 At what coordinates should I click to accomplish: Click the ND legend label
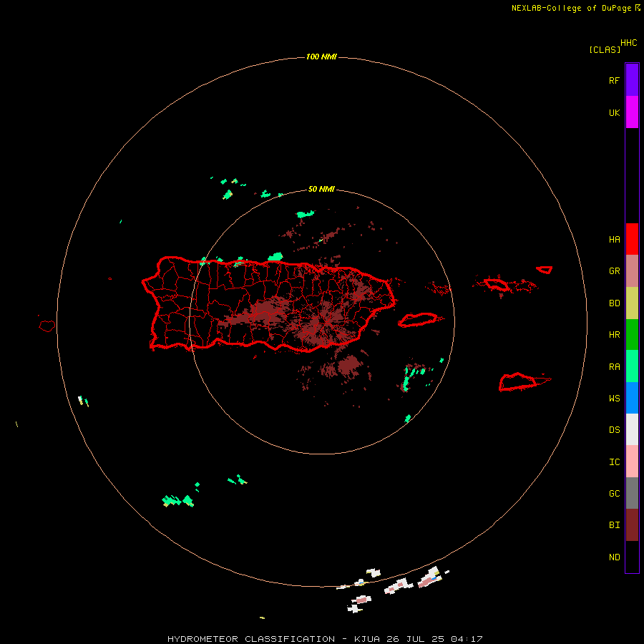[x=614, y=557]
